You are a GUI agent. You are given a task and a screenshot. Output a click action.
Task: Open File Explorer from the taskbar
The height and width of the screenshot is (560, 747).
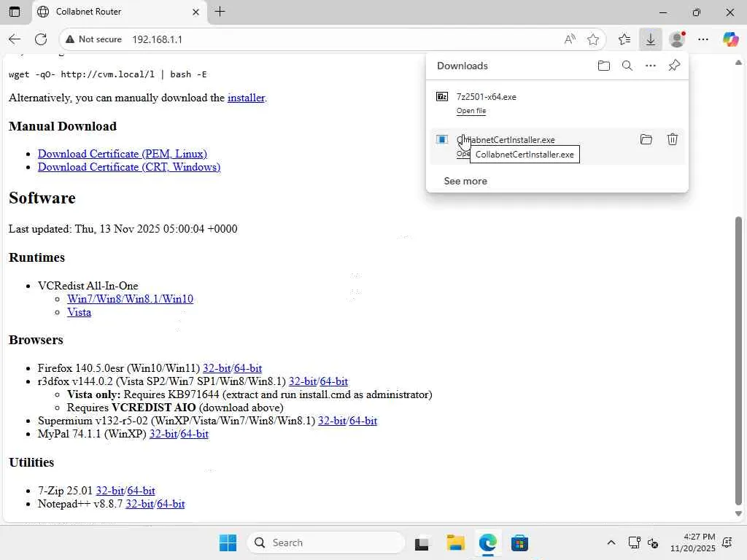click(455, 542)
